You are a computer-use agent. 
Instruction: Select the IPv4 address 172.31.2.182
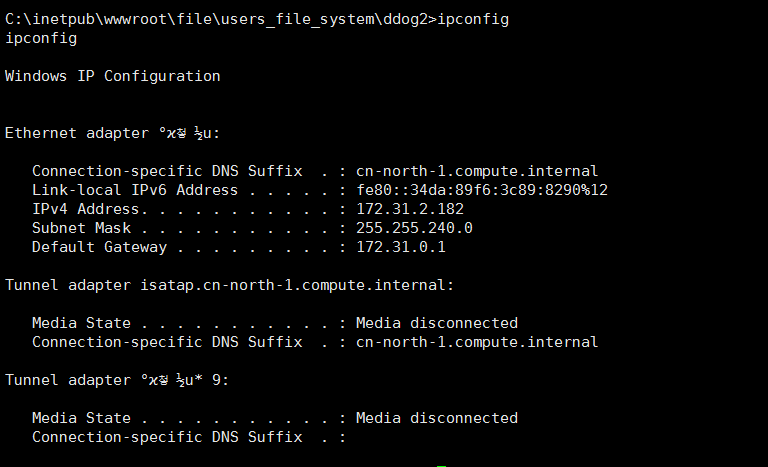click(410, 209)
